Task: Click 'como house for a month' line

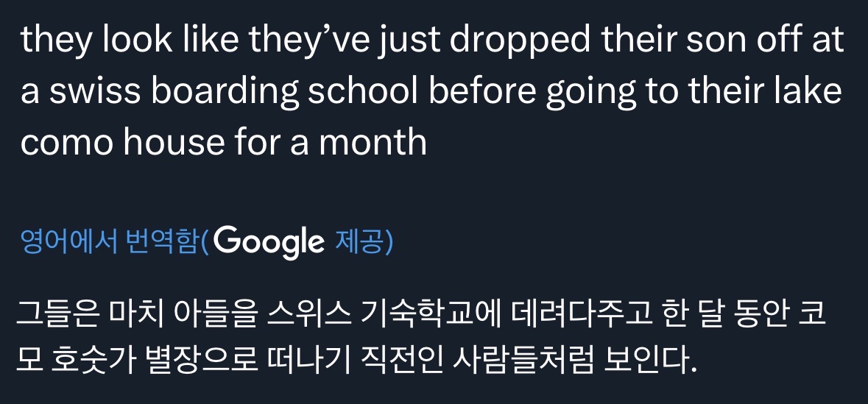Action: tap(224, 141)
